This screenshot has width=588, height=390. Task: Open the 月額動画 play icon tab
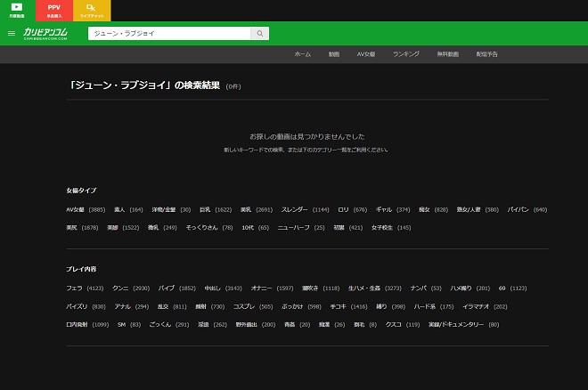coord(17,11)
